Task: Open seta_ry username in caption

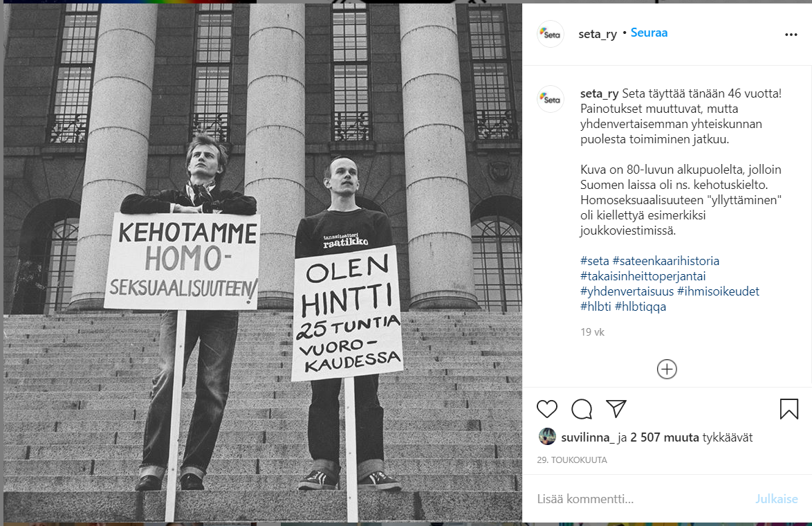Action: coord(599,93)
